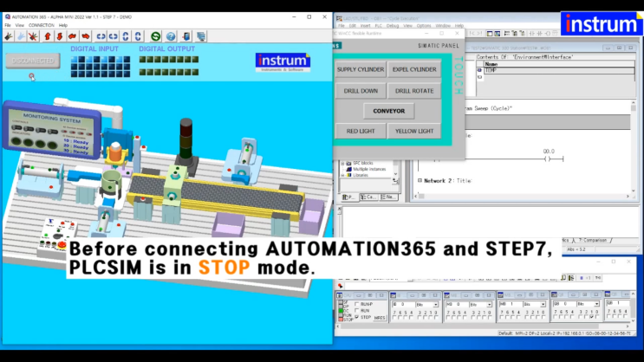Click the TEMP row icon in interface table

click(x=479, y=70)
